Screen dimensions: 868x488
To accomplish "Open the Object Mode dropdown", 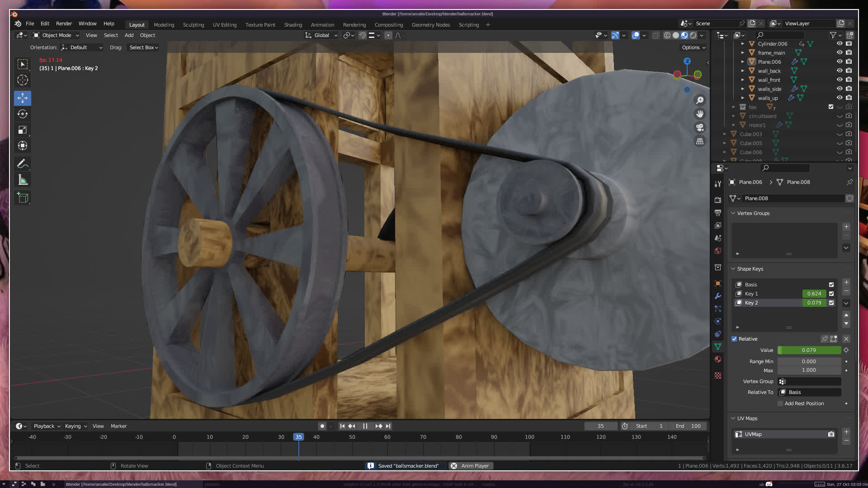I will coord(56,35).
